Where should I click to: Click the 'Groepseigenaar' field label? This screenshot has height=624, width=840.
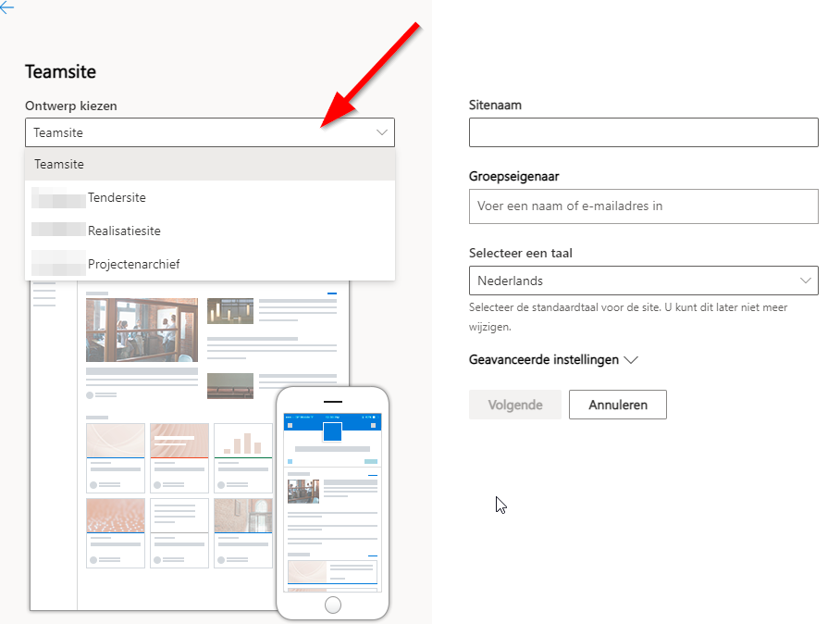point(513,177)
